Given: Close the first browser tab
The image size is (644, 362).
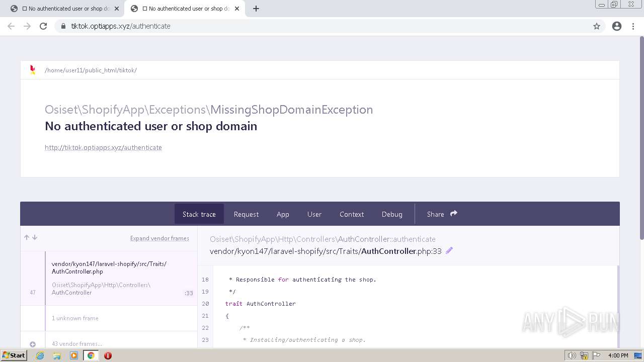Looking at the screenshot, I should [x=117, y=9].
